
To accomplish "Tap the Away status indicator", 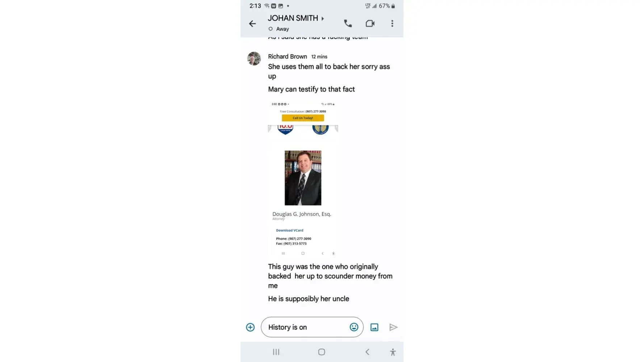I will [279, 29].
